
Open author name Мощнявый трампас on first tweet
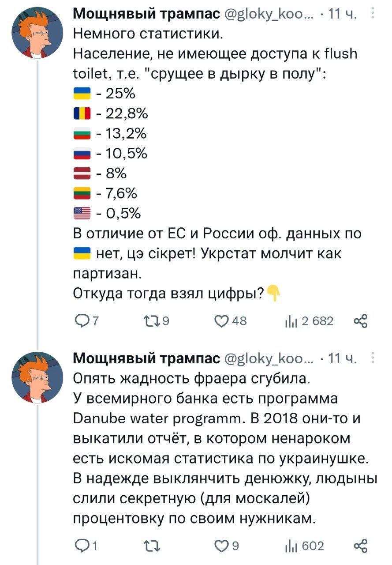tap(146, 15)
